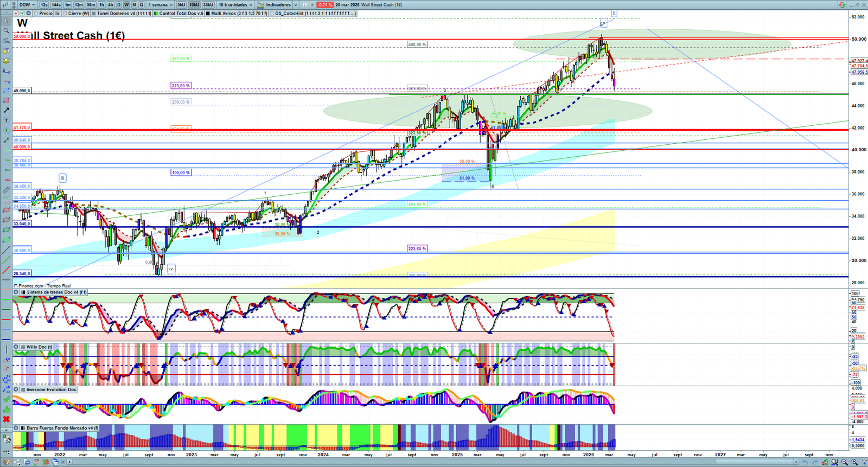Select the 1m timeframe

pos(68,4)
